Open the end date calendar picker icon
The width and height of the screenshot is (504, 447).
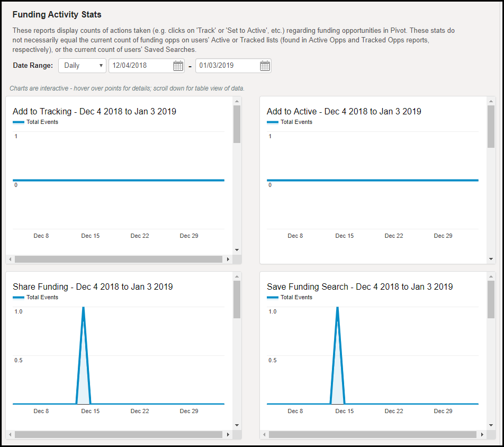coord(265,66)
